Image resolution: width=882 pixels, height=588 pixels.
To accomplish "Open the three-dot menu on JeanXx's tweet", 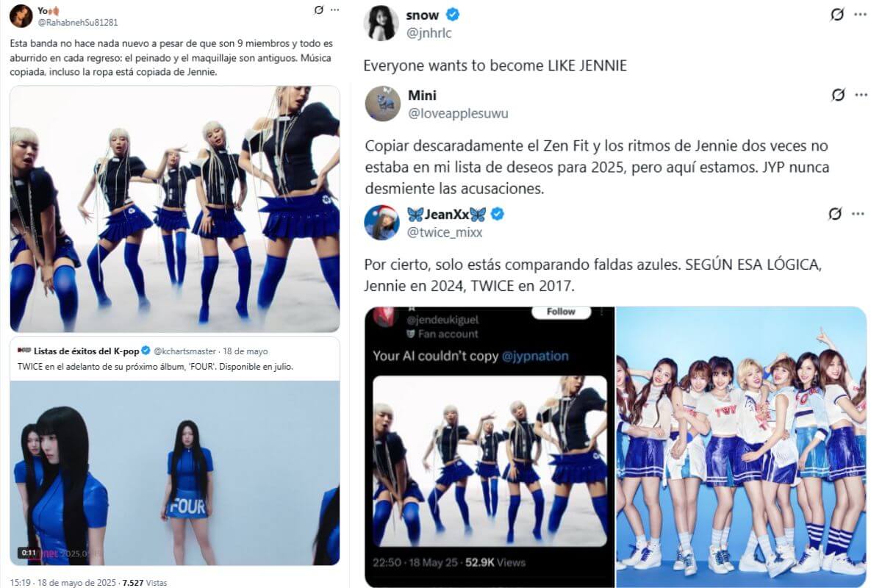I will point(858,214).
